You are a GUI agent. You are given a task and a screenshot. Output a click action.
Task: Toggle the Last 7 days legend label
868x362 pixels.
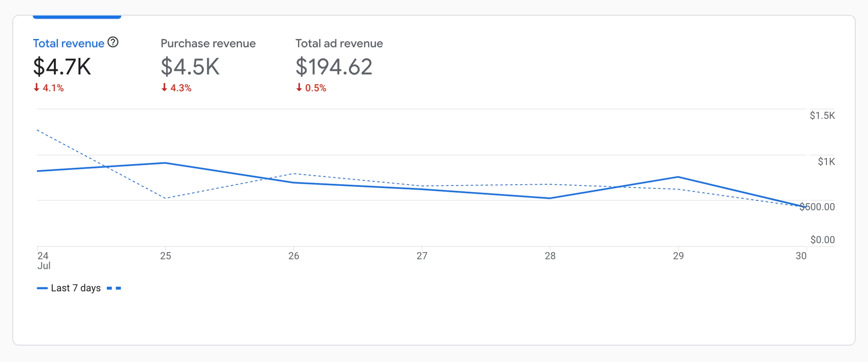(75, 288)
